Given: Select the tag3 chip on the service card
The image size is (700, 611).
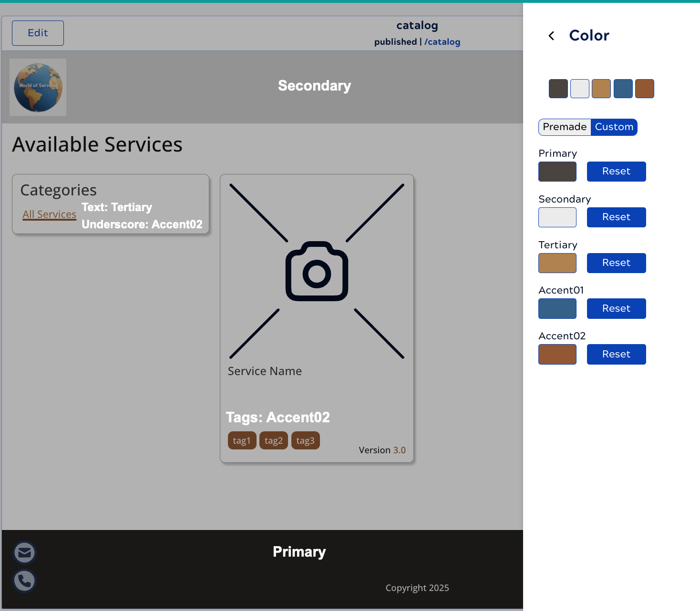Looking at the screenshot, I should pos(305,440).
